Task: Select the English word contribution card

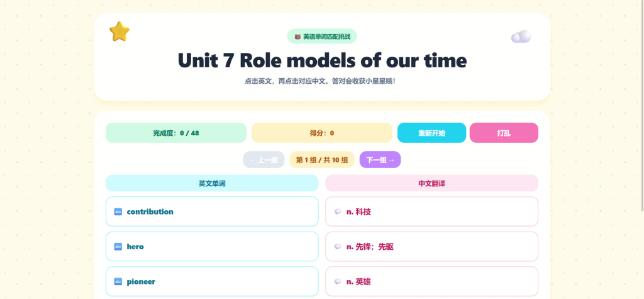Action: tap(212, 212)
